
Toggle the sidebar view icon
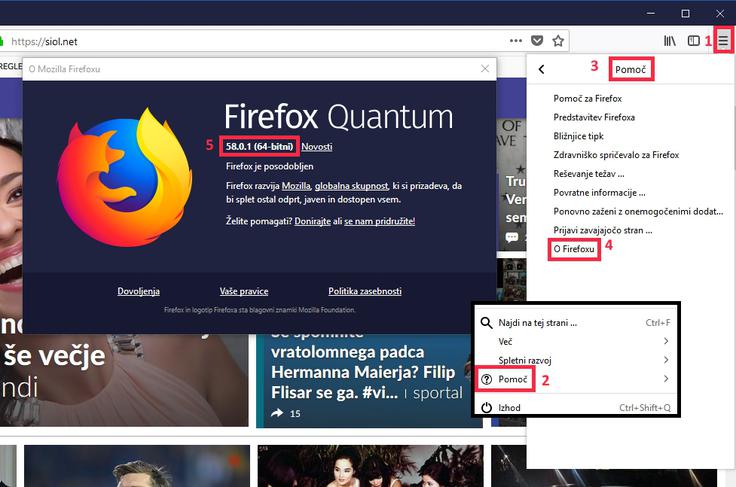pyautogui.click(x=693, y=41)
